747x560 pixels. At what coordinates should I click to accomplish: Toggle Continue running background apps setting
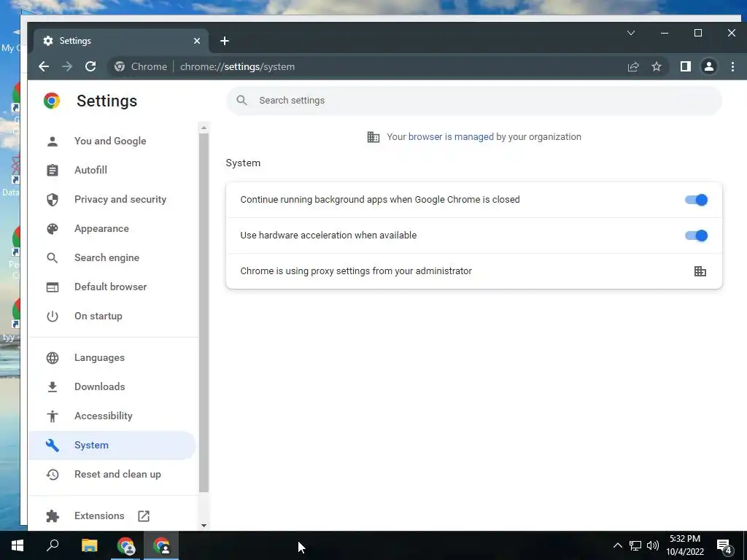(696, 200)
